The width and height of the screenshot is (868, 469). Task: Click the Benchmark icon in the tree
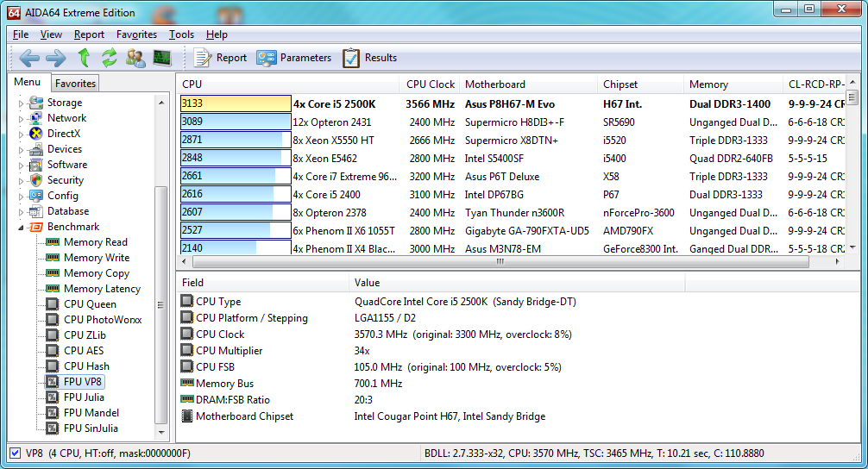pyautogui.click(x=36, y=227)
